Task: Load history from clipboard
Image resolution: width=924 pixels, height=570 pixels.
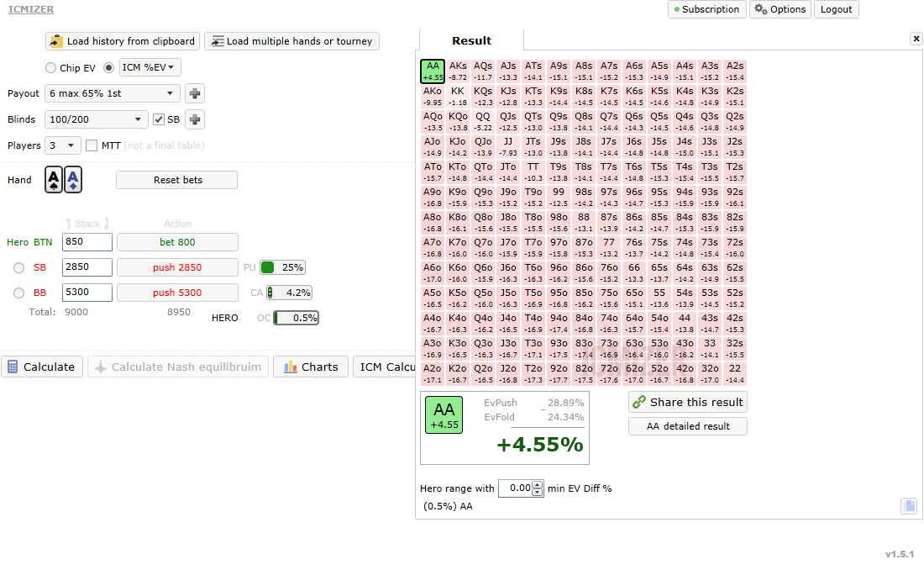Action: (x=123, y=41)
